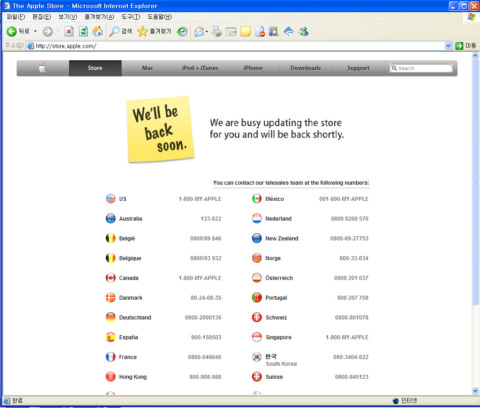Click the Norge country label
Viewport: 480px width, 408px height.
(273, 258)
